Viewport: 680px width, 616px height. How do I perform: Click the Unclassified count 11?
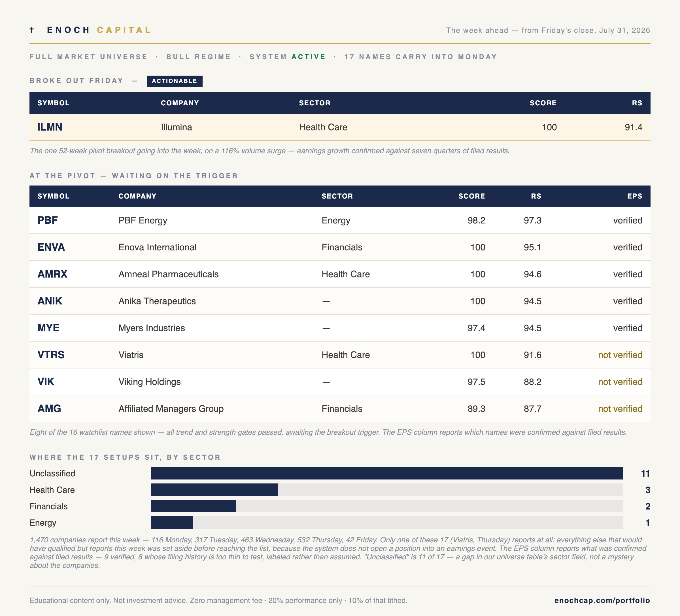click(x=645, y=473)
